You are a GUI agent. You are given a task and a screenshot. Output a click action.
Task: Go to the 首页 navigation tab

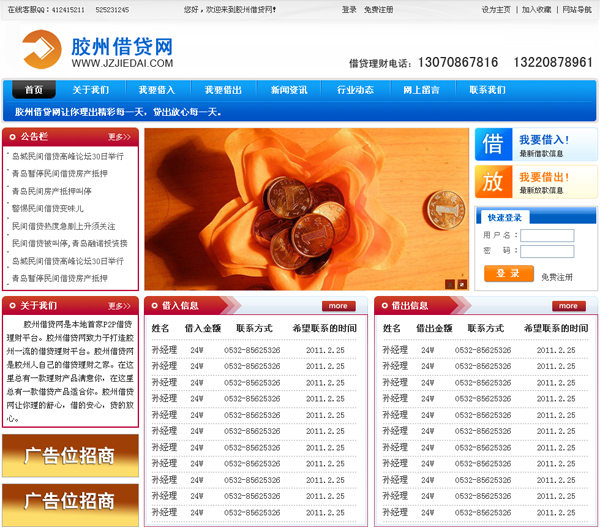point(34,90)
